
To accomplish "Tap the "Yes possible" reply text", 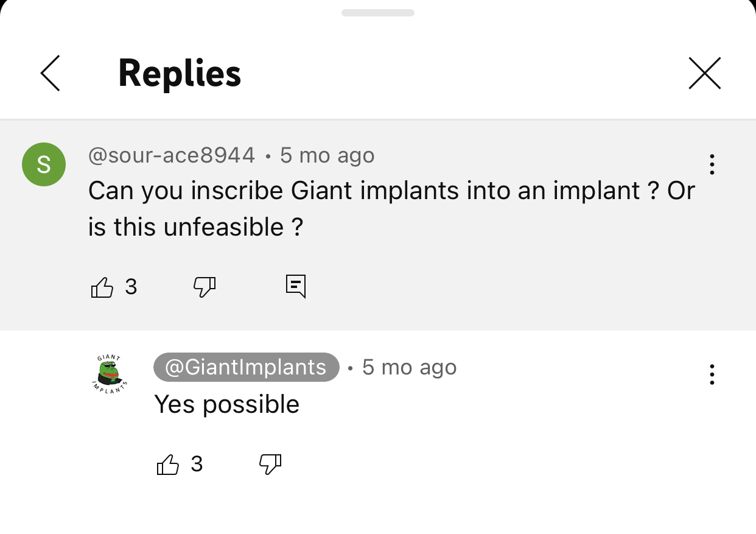I will point(227,404).
